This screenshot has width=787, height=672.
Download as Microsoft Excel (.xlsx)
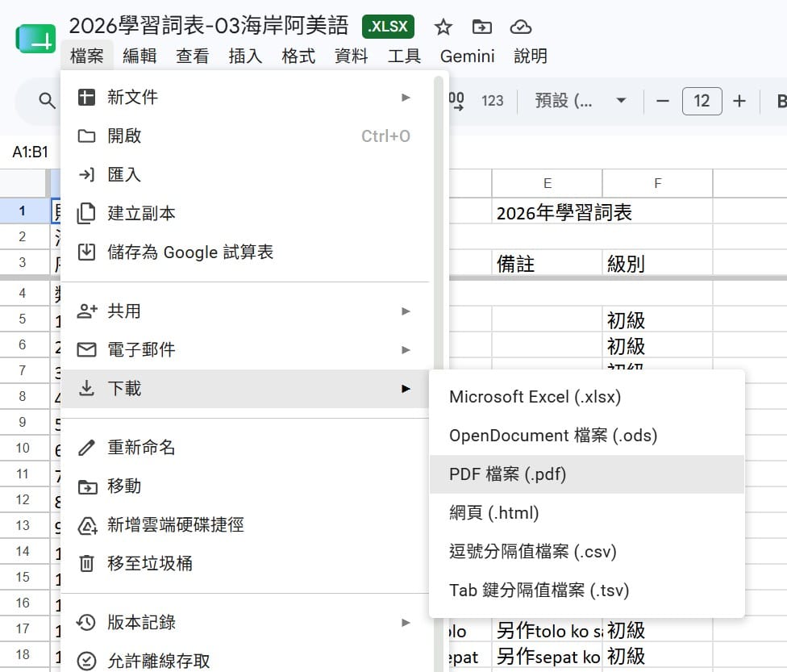tap(587, 397)
